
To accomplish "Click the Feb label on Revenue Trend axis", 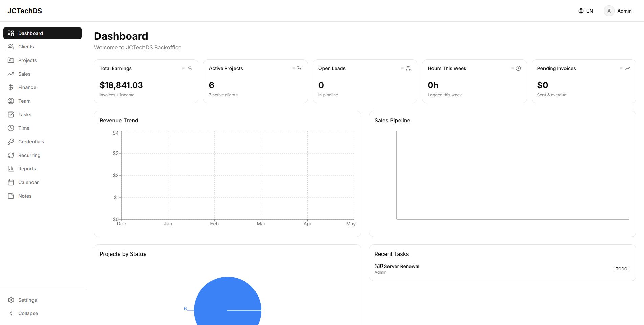I will [214, 224].
